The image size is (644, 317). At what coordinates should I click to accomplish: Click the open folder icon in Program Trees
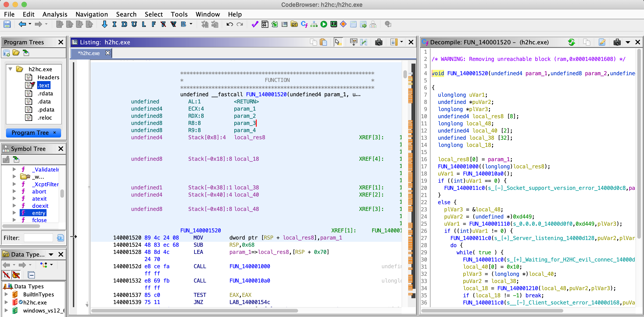pyautogui.click(x=16, y=53)
